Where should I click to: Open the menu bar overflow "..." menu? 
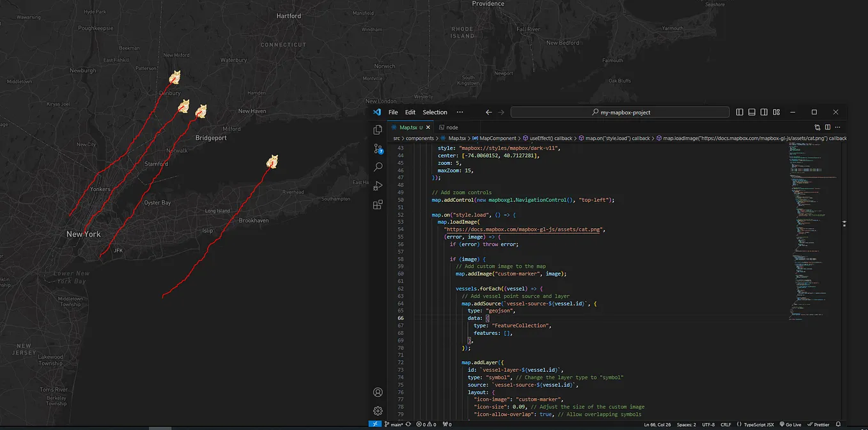coord(460,112)
